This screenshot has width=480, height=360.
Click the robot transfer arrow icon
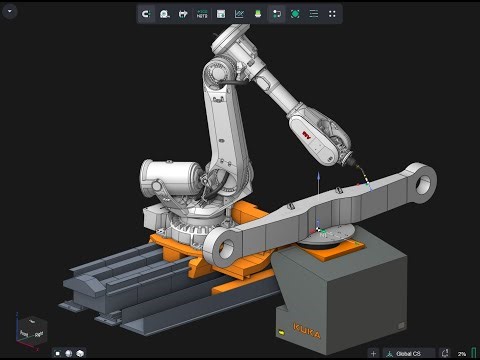click(183, 14)
